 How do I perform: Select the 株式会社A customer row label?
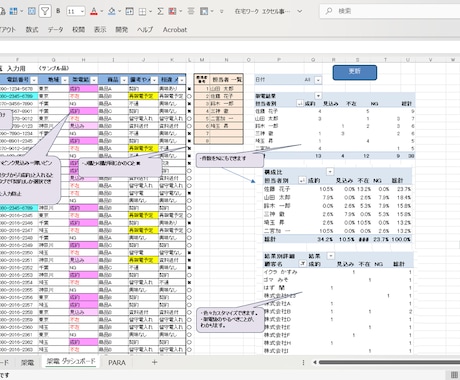point(277,304)
